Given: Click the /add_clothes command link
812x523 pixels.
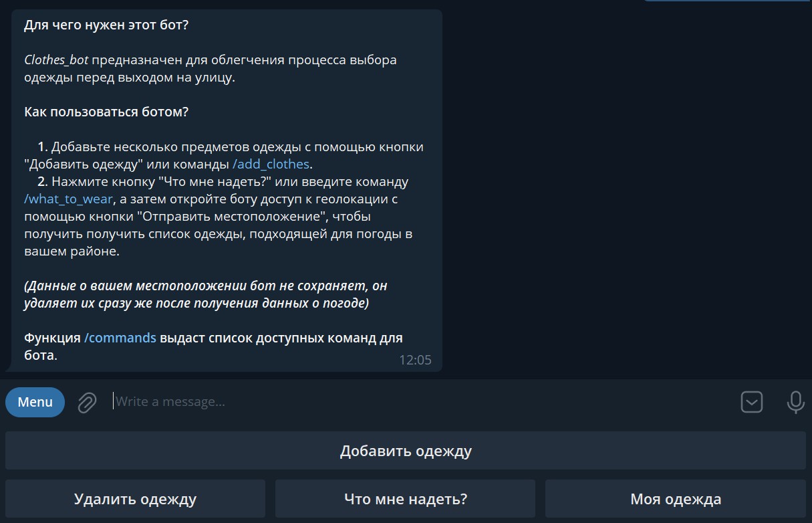Looking at the screenshot, I should click(271, 164).
